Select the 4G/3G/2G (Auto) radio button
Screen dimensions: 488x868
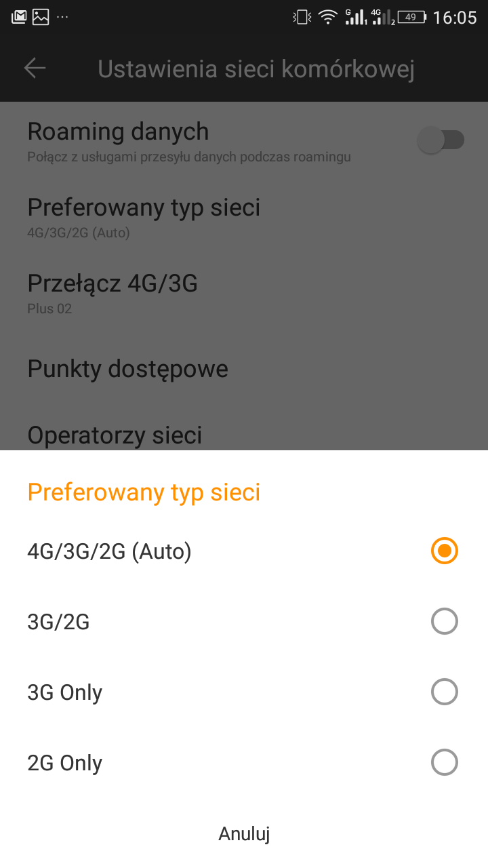(x=445, y=551)
